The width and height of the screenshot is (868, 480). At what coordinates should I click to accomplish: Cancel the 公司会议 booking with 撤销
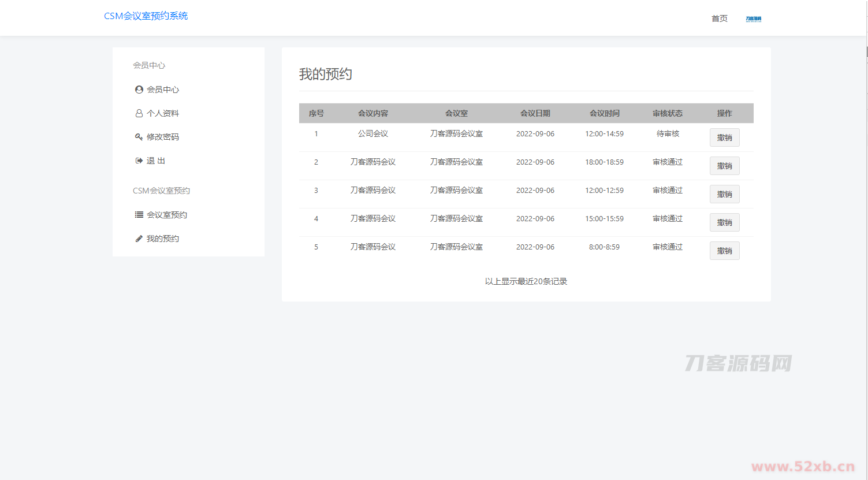[x=724, y=137]
